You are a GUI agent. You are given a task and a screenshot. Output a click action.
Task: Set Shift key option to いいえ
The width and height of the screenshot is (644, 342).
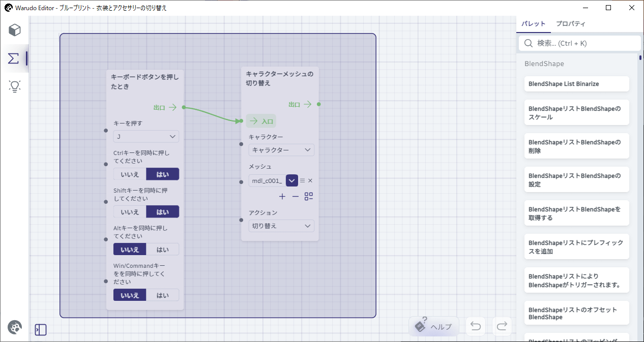point(130,212)
